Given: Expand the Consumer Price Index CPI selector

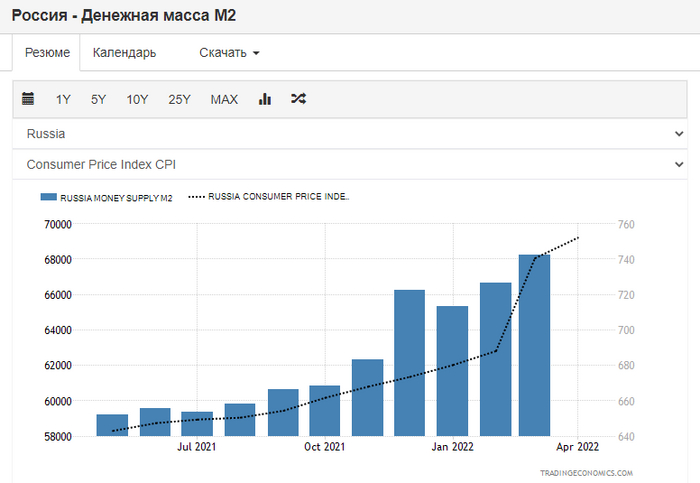Looking at the screenshot, I should point(350,164).
